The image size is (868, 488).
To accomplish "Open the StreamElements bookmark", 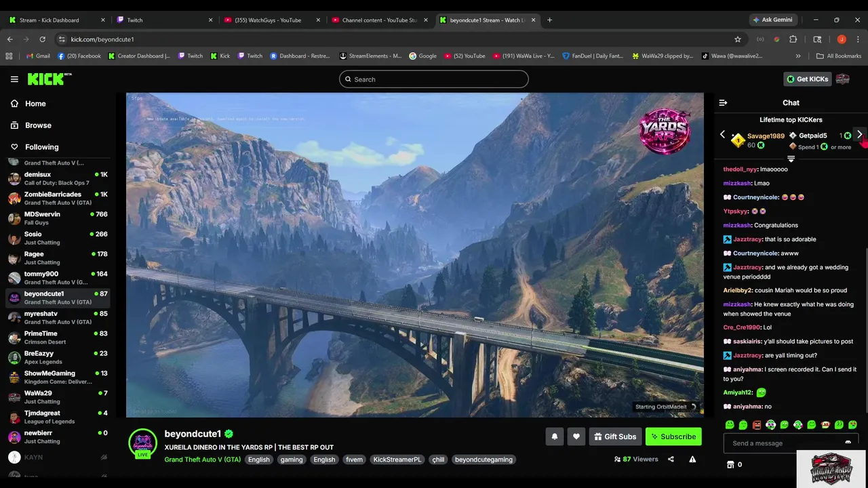I will (x=371, y=56).
